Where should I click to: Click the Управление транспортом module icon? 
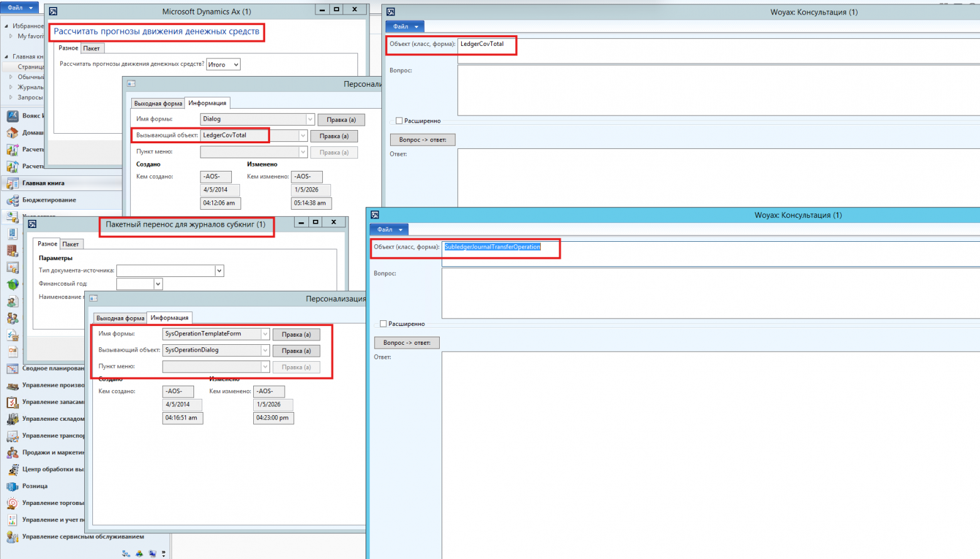point(13,436)
